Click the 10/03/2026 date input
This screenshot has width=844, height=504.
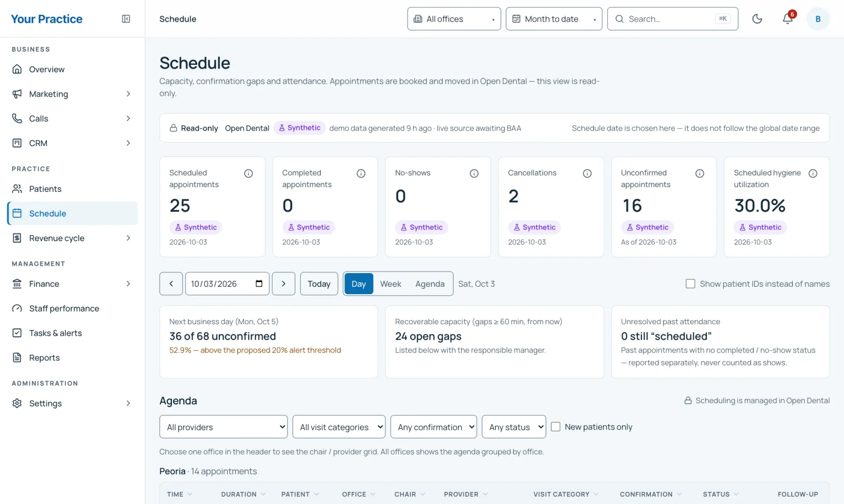227,284
